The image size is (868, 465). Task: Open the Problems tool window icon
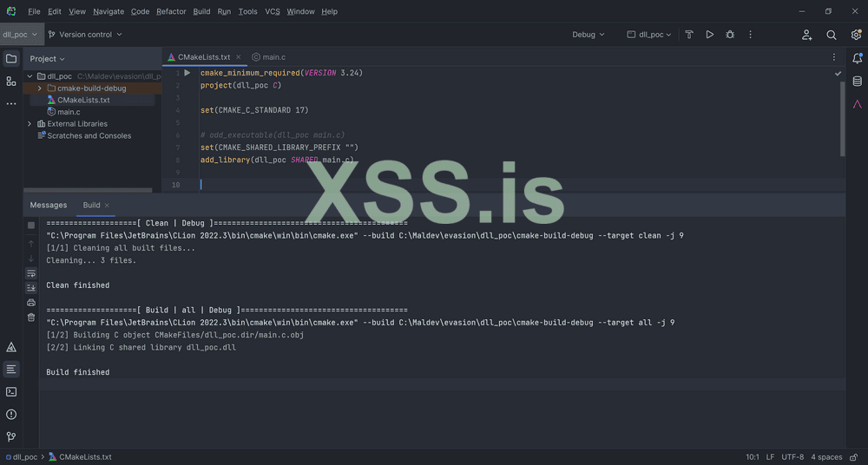[11, 415]
